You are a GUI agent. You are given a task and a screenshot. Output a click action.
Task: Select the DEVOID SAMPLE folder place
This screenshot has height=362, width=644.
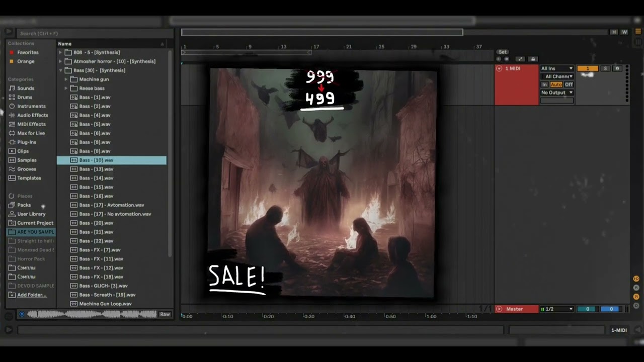click(31, 286)
